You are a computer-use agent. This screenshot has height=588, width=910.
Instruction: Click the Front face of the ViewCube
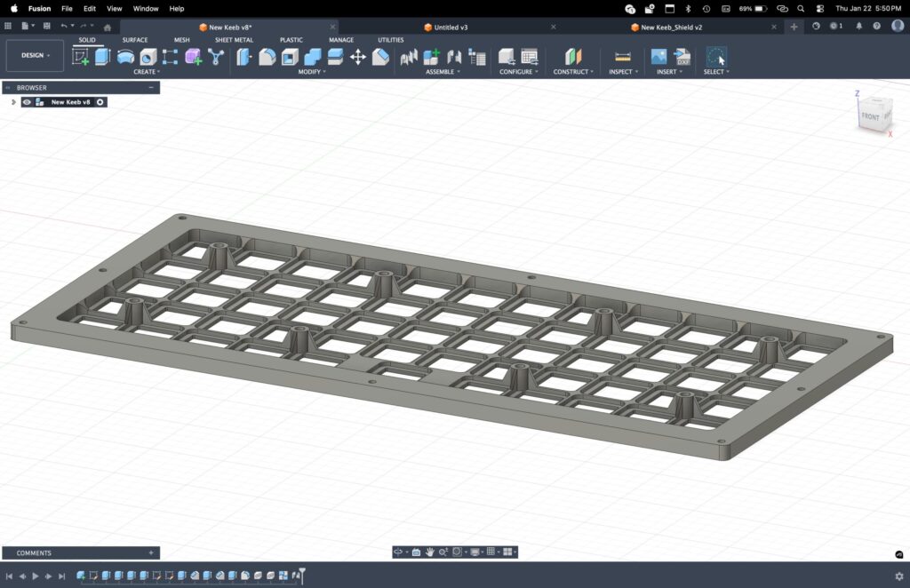click(871, 117)
